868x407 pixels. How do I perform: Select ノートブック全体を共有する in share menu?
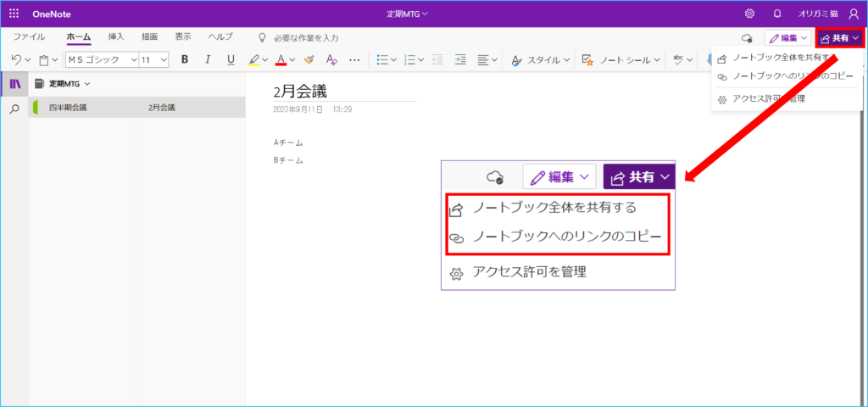776,59
